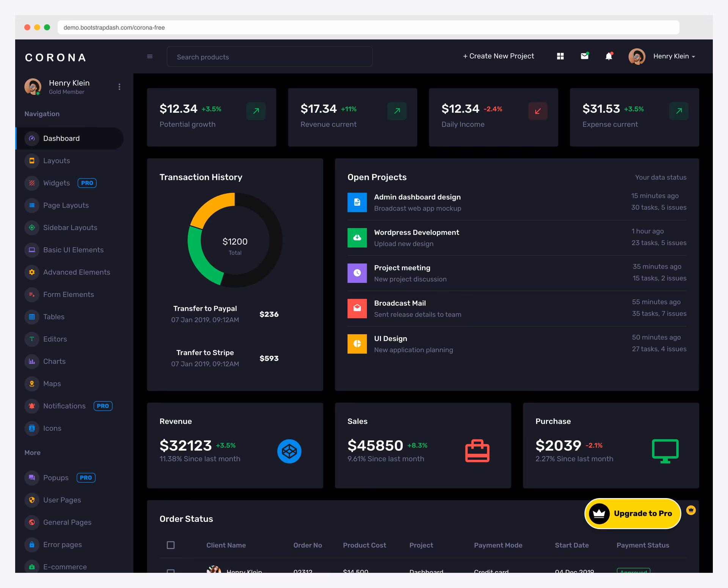Click the CORONA logo
The width and height of the screenshot is (728, 588).
(x=56, y=57)
